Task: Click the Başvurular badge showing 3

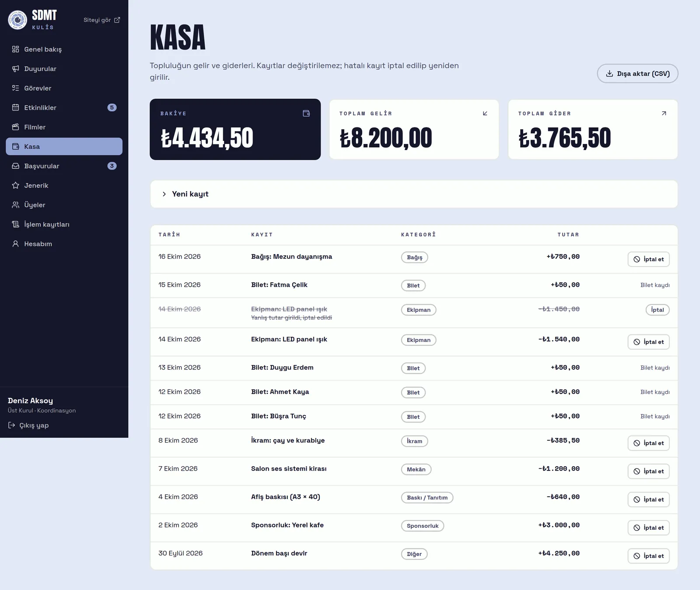Action: point(112,166)
